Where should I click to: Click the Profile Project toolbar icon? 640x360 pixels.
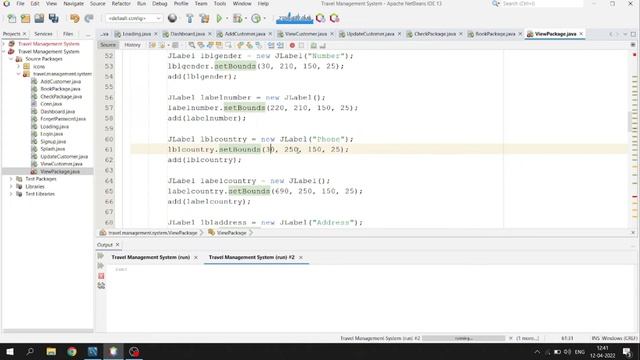pos(256,18)
